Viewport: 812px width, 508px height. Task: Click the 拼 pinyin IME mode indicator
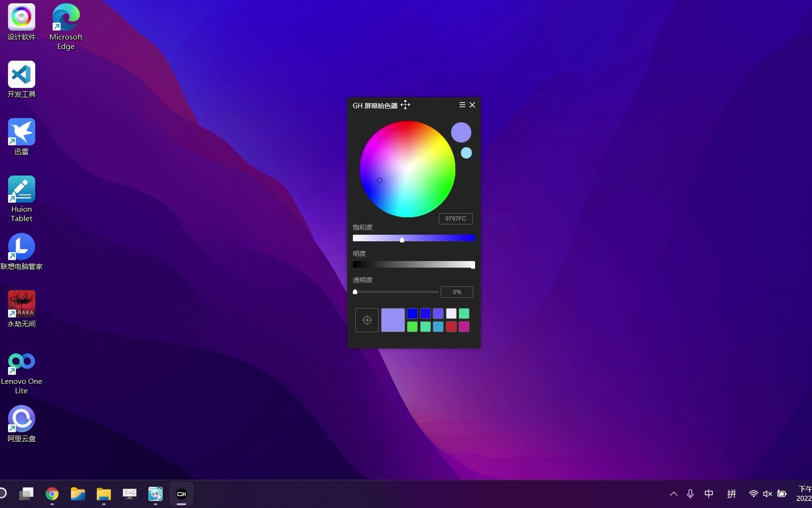pyautogui.click(x=732, y=494)
